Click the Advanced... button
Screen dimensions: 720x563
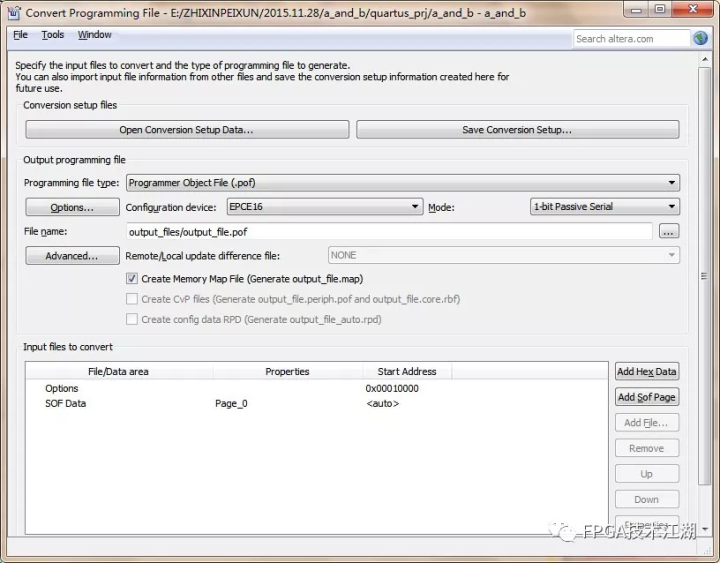point(73,256)
